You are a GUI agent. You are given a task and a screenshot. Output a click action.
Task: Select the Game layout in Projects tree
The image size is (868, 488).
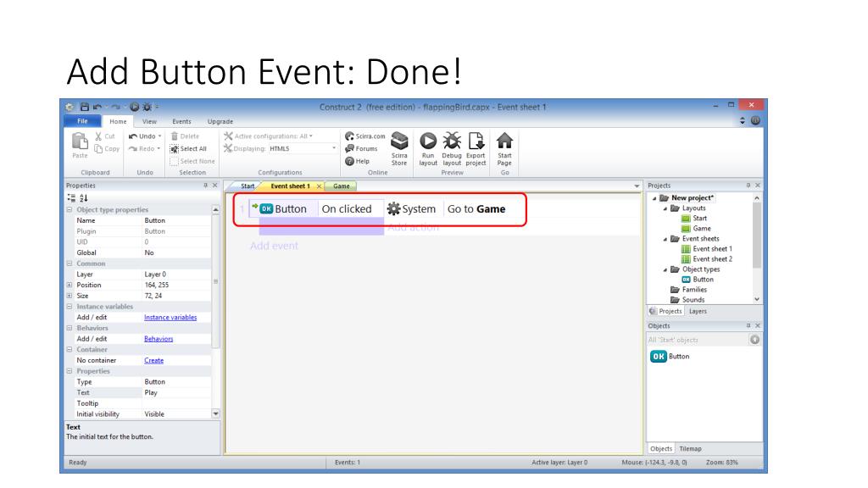tap(701, 229)
